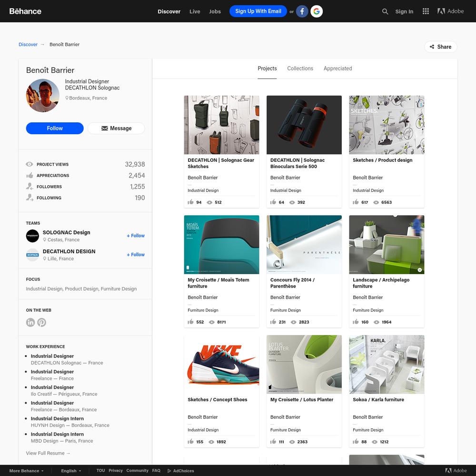Switch to the Appreciated tab
Viewport: 476px width, 476px height.
pyautogui.click(x=337, y=69)
